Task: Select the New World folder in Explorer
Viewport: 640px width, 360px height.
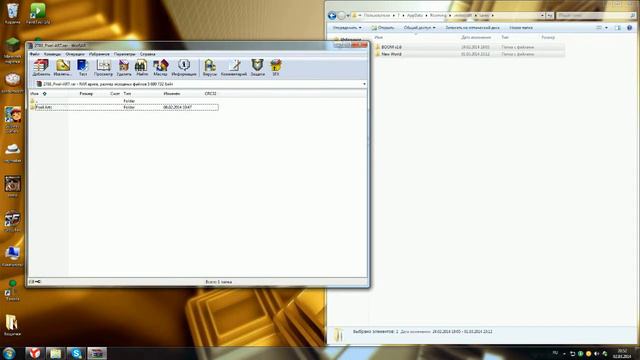Action: (469, 54)
